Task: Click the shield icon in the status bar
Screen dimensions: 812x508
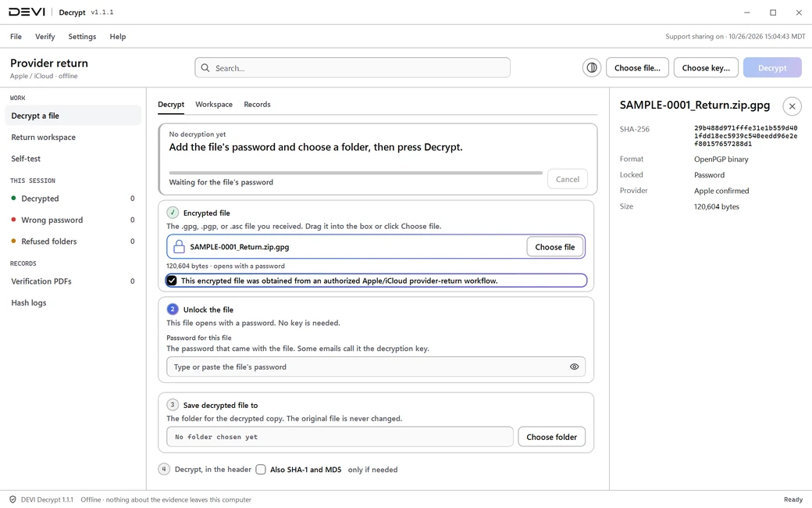Action: 12,499
